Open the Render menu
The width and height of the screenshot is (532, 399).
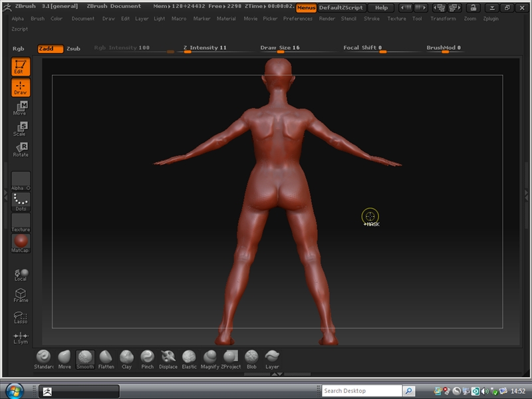click(327, 19)
